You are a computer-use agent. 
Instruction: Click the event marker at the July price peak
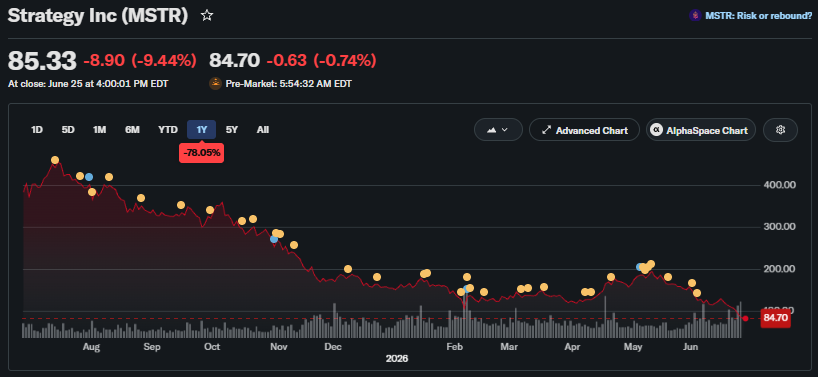click(x=55, y=160)
